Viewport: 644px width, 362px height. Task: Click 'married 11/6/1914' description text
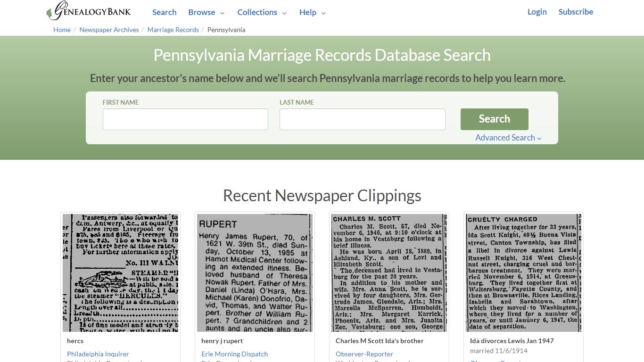pos(499,351)
